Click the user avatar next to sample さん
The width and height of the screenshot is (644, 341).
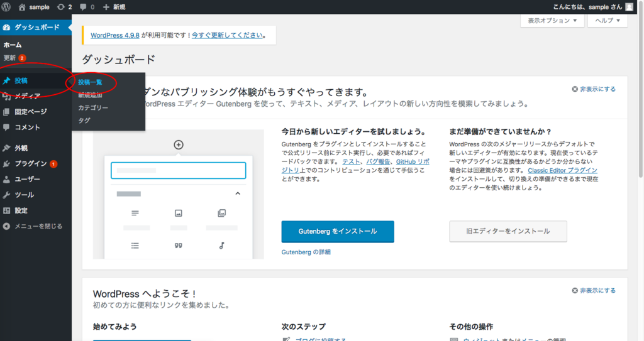pyautogui.click(x=629, y=7)
